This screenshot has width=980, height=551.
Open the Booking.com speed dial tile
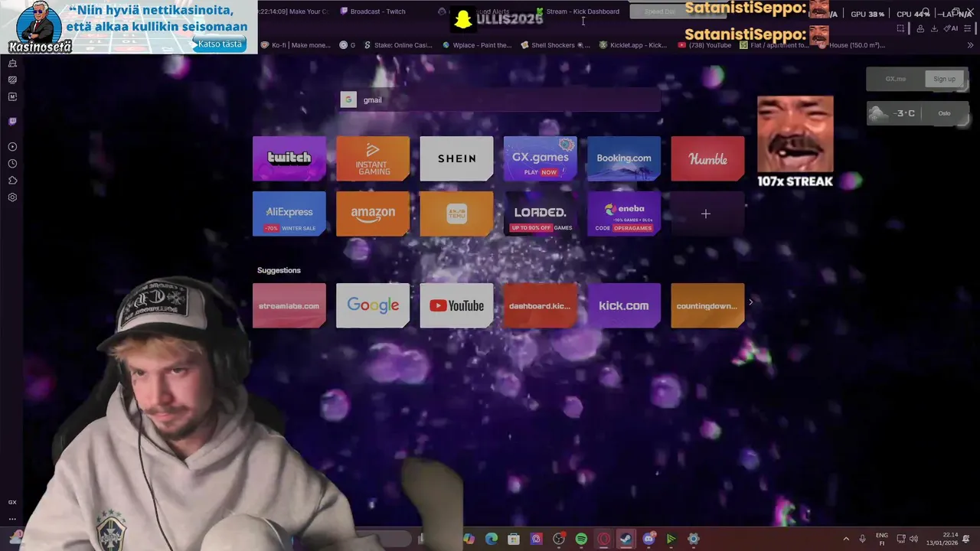coord(624,158)
